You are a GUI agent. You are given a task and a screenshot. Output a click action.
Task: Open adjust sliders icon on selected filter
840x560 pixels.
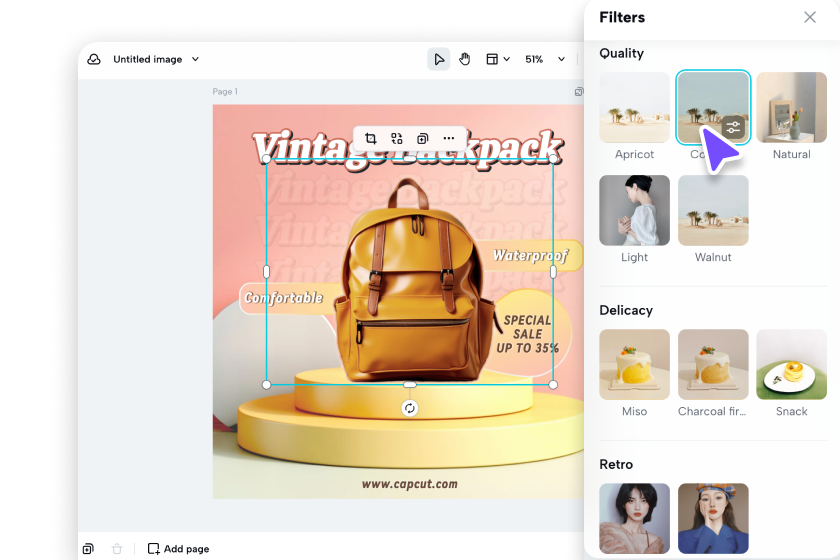coord(733,128)
